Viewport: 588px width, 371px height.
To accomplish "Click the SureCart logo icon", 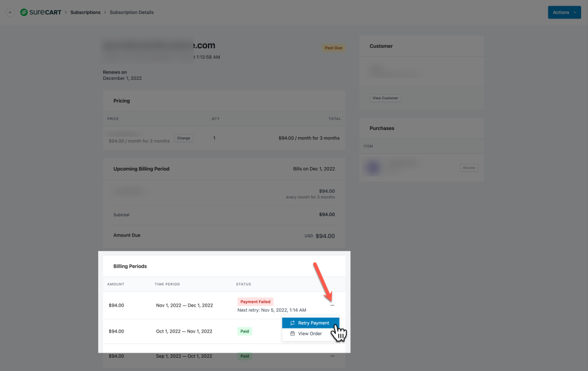I will point(24,11).
